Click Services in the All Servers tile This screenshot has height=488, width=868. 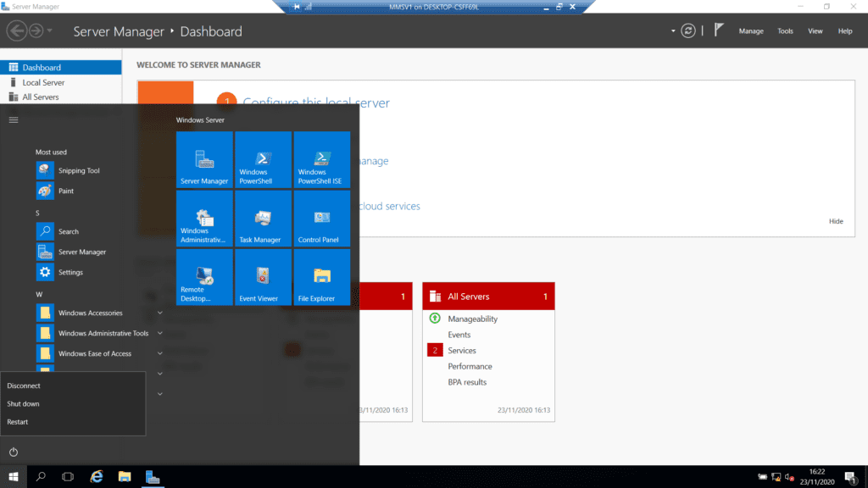pos(462,350)
